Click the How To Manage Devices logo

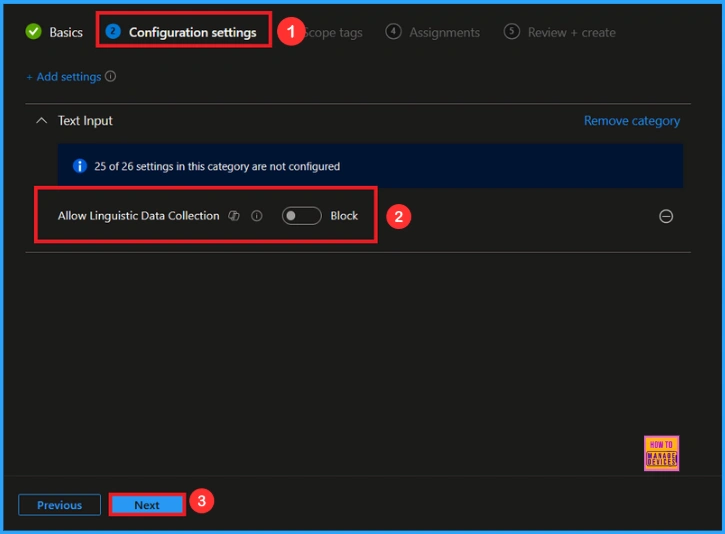point(662,453)
